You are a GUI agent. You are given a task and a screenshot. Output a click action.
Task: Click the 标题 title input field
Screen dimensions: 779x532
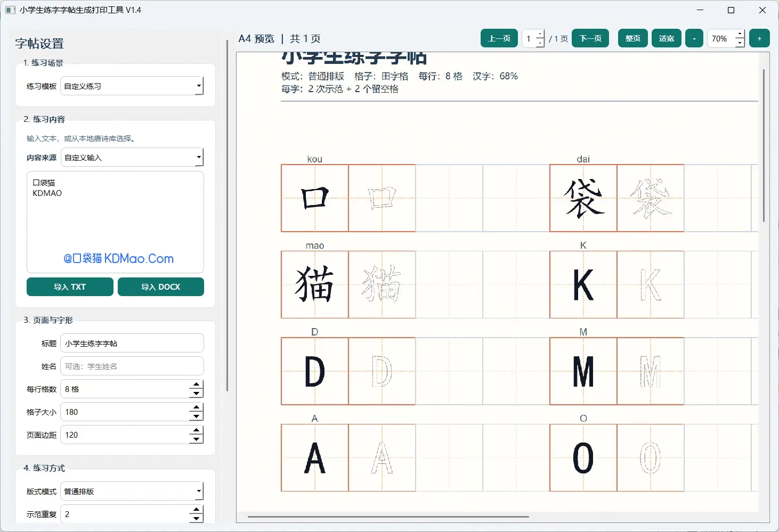[x=132, y=343]
